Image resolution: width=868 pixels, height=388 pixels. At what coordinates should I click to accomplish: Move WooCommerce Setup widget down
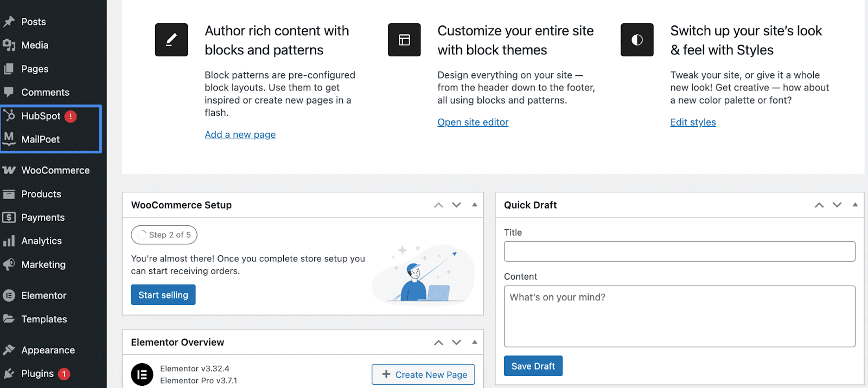[456, 205]
